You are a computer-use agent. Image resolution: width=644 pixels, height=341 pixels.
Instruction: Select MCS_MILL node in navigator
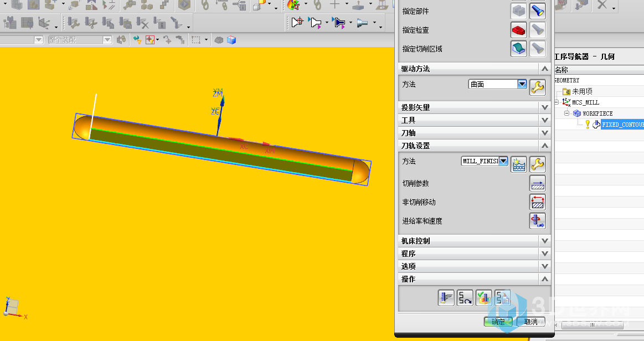pyautogui.click(x=585, y=102)
